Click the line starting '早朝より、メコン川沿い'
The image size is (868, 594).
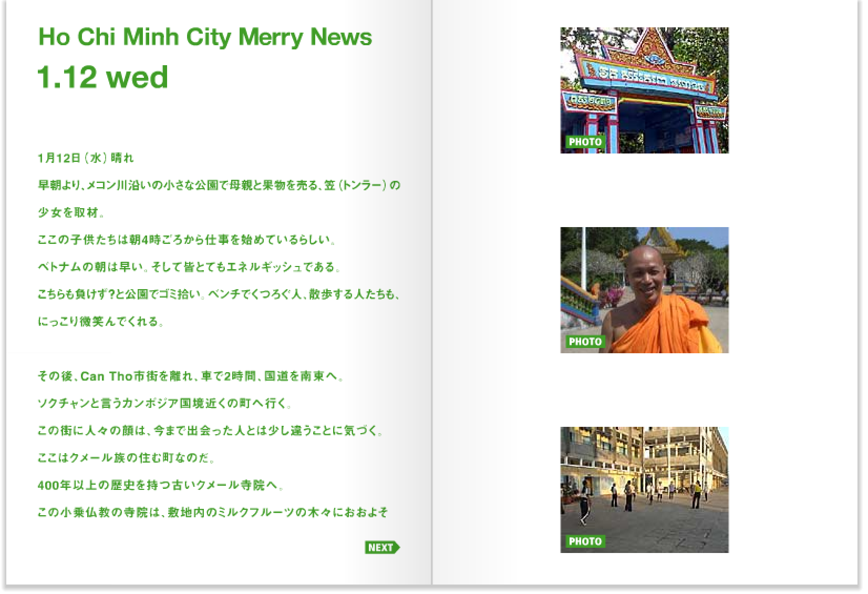[x=219, y=185]
